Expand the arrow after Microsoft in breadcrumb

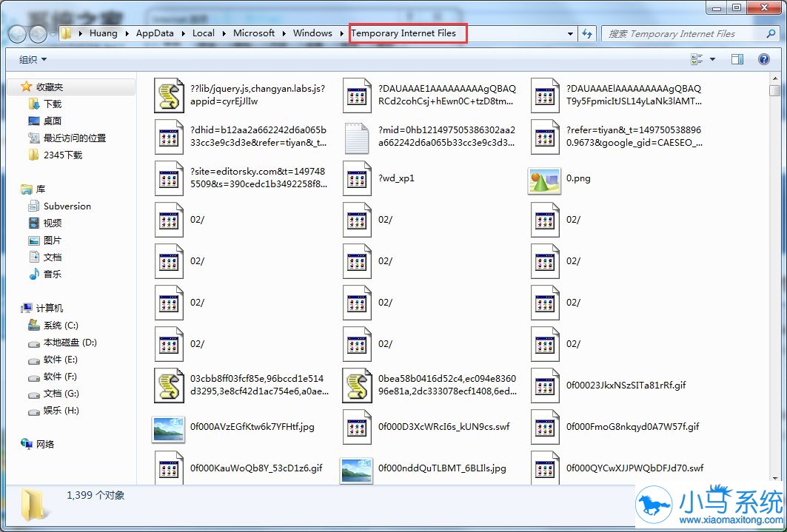[x=284, y=33]
